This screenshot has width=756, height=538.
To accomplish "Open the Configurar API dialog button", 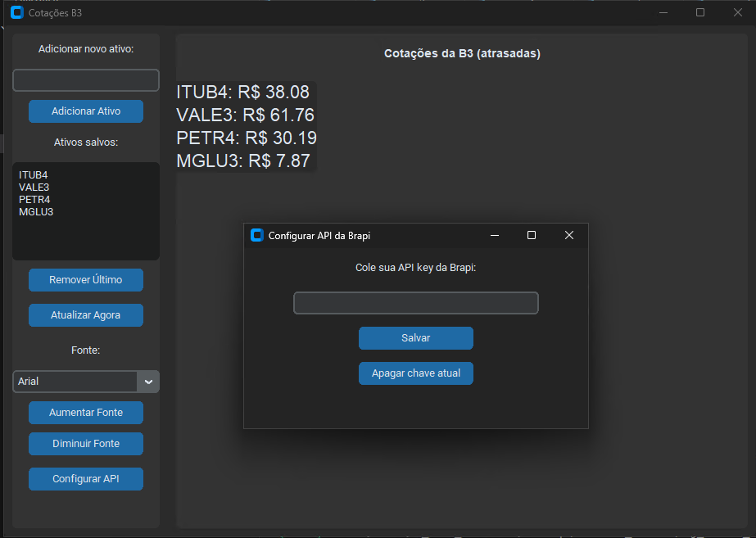I will click(85, 479).
